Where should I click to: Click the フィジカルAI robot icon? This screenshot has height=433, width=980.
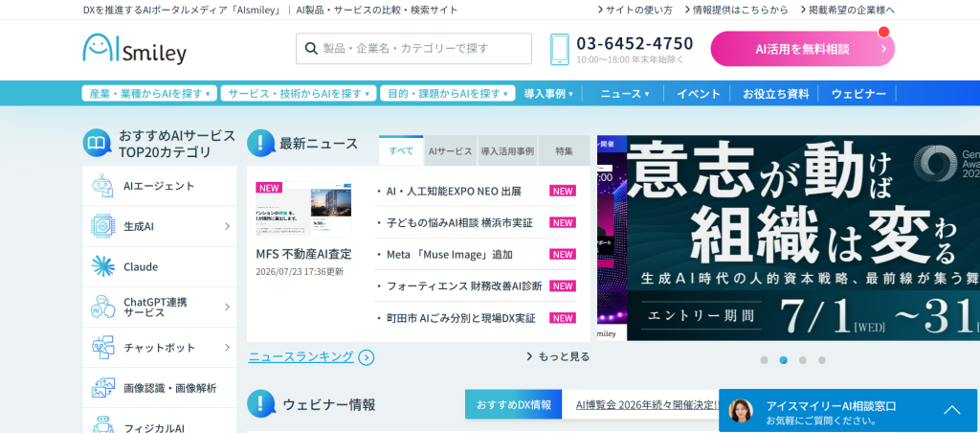click(103, 425)
